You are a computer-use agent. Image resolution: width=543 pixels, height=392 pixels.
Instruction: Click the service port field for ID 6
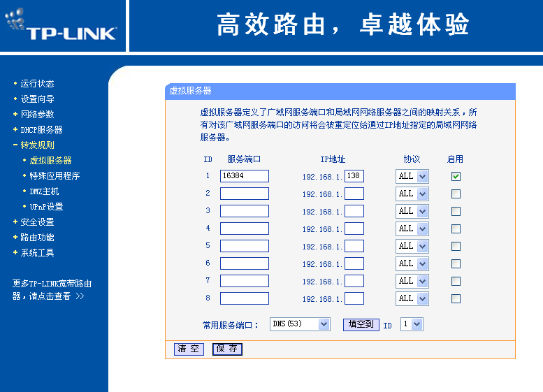click(245, 263)
